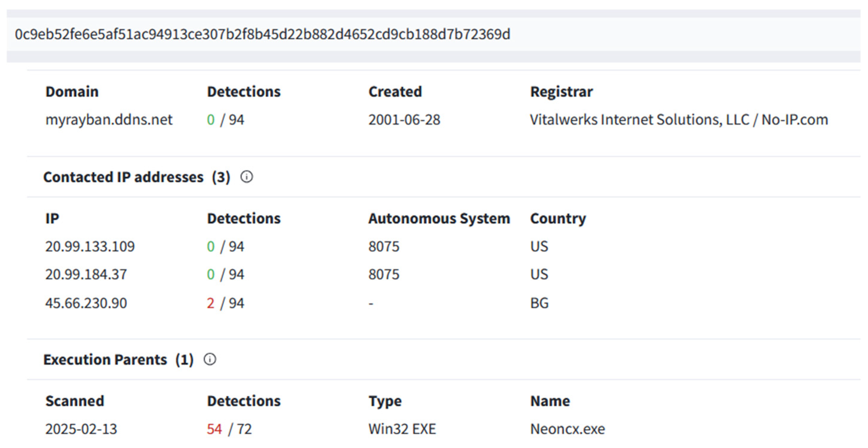Click the 54 / 72 detections score
The width and height of the screenshot is (868, 448).
point(229,429)
